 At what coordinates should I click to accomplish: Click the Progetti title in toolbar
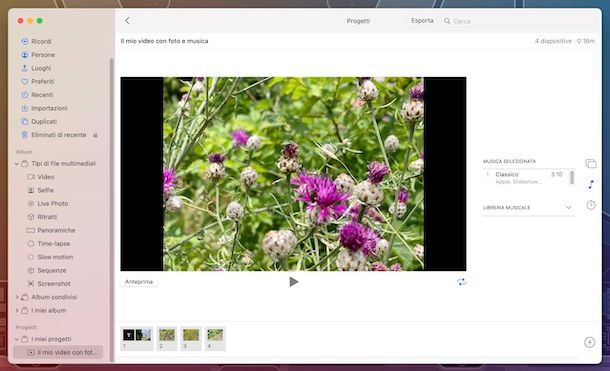358,21
